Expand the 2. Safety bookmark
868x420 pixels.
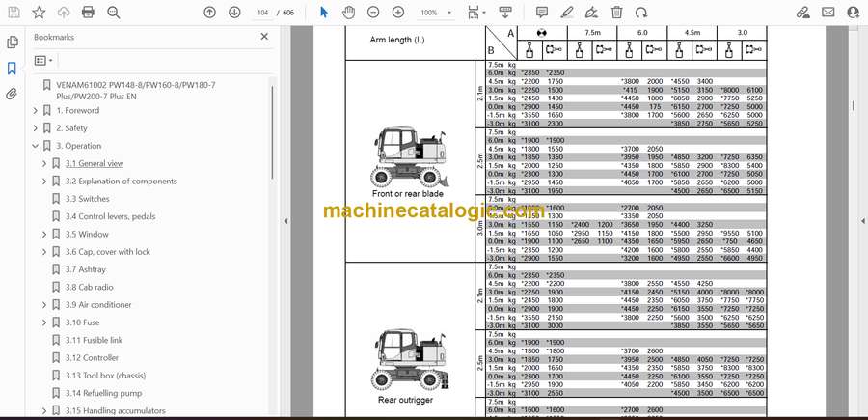(36, 128)
